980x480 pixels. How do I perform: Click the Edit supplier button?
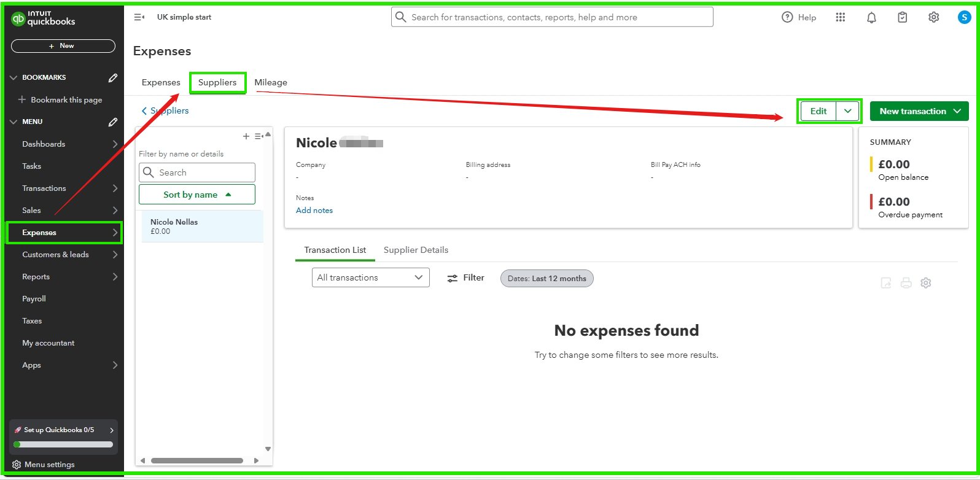pyautogui.click(x=819, y=111)
